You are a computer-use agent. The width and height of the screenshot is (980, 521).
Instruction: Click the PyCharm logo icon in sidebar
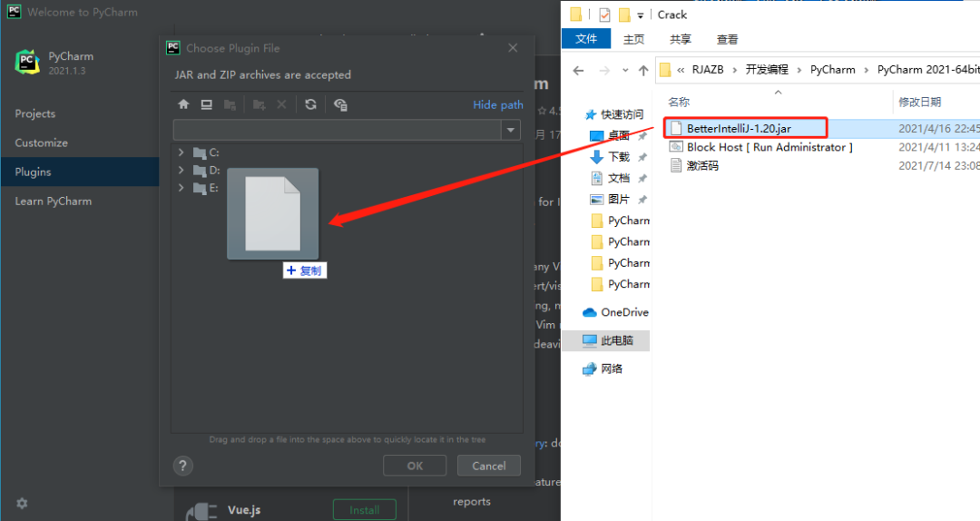(x=27, y=62)
